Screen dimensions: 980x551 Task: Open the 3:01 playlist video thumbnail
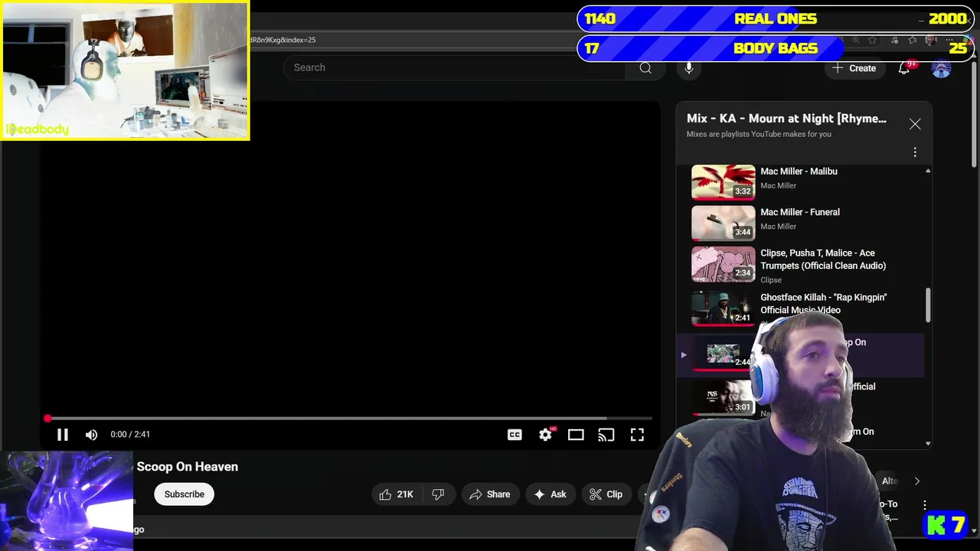(724, 396)
